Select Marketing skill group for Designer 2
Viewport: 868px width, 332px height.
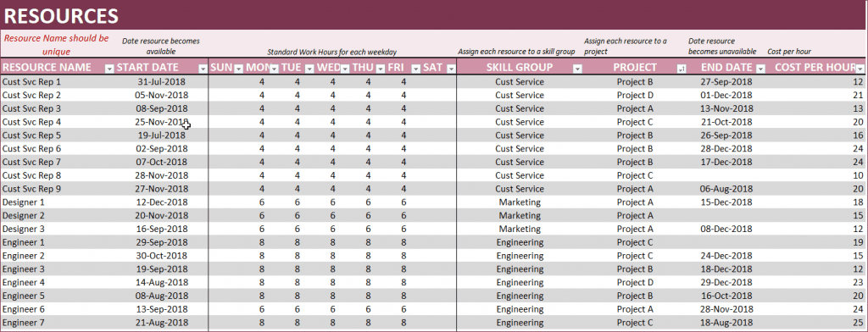click(x=520, y=215)
